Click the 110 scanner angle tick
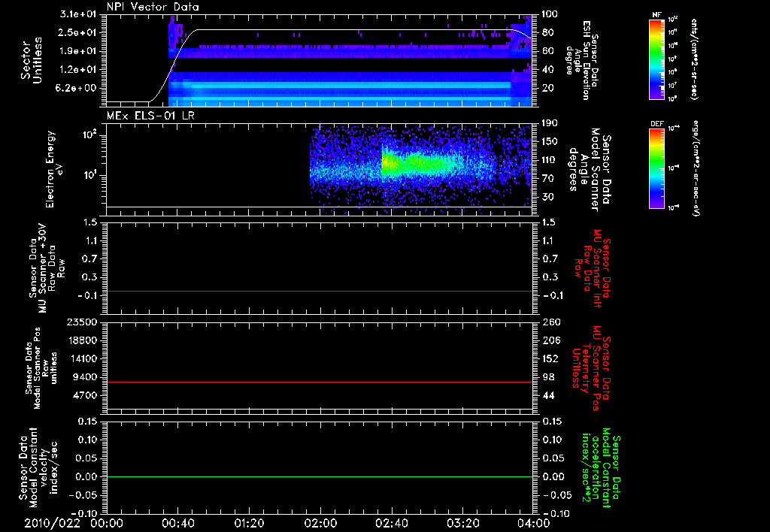770x532 pixels. tap(550, 160)
